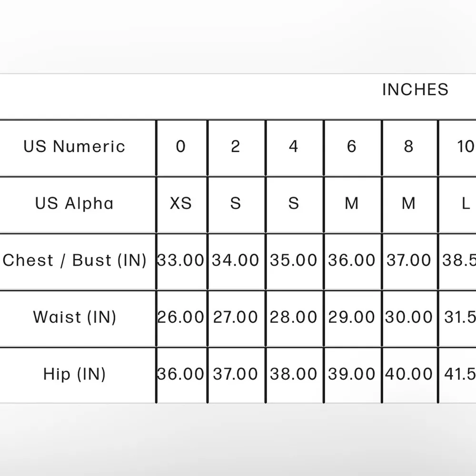Select the 35.00 chest measurement cell
476x476 pixels.
(294, 260)
